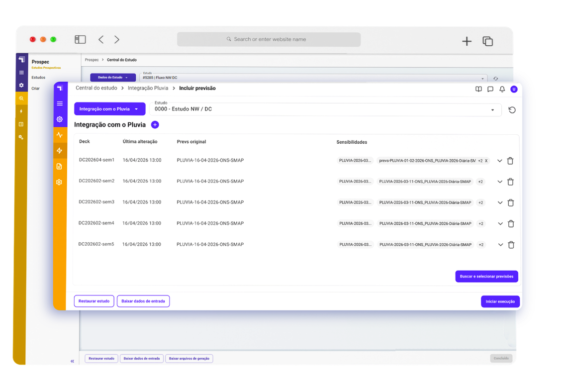Click the +2 chip in DC202602-sem5 row
Image resolution: width=562 pixels, height=392 pixels.
(x=481, y=245)
